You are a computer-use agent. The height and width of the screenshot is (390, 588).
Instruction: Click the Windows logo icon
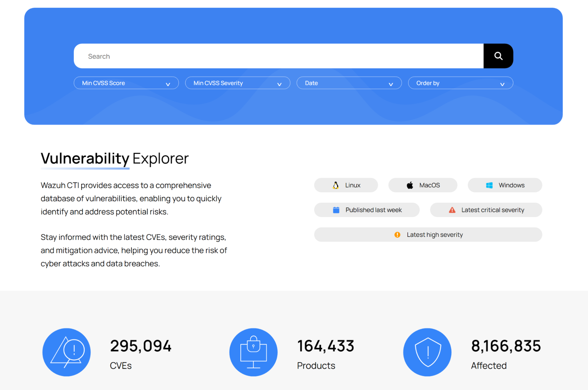[489, 185]
